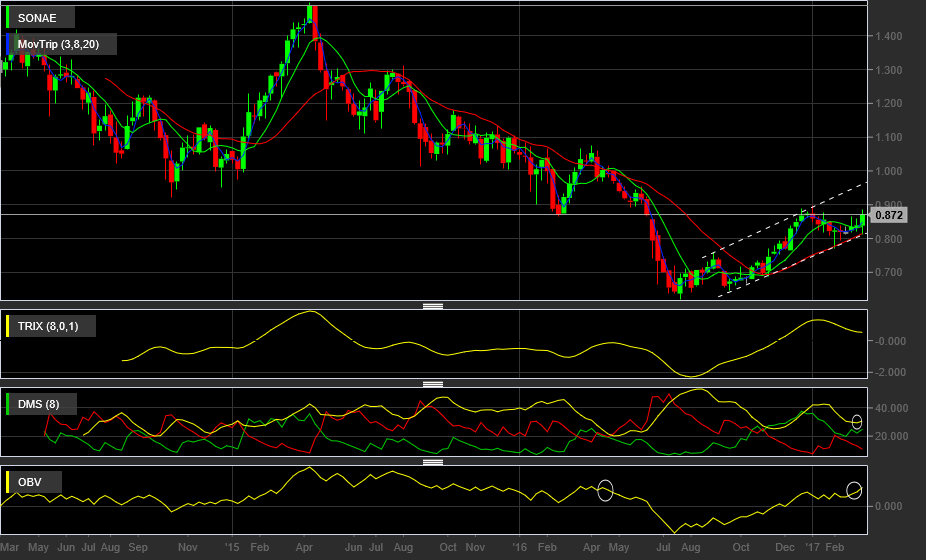This screenshot has width=926, height=560.
Task: Click green color bar beside SONAE
Action: tap(7, 18)
